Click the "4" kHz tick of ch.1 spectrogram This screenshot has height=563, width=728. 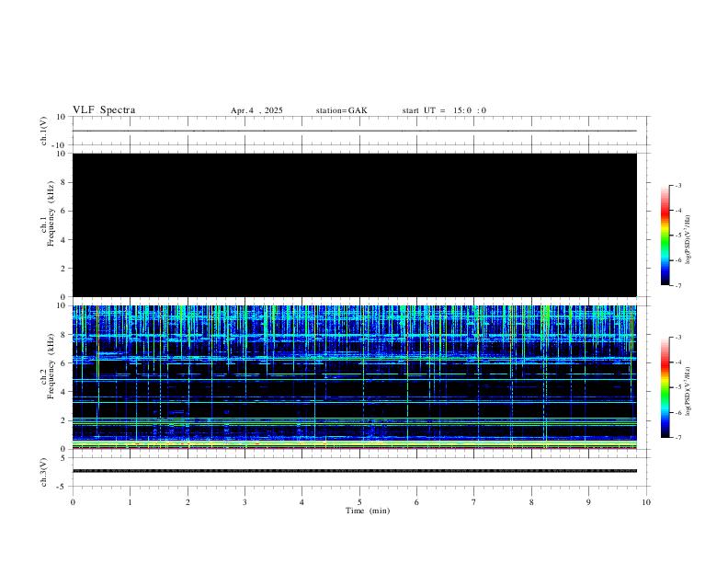coord(64,240)
